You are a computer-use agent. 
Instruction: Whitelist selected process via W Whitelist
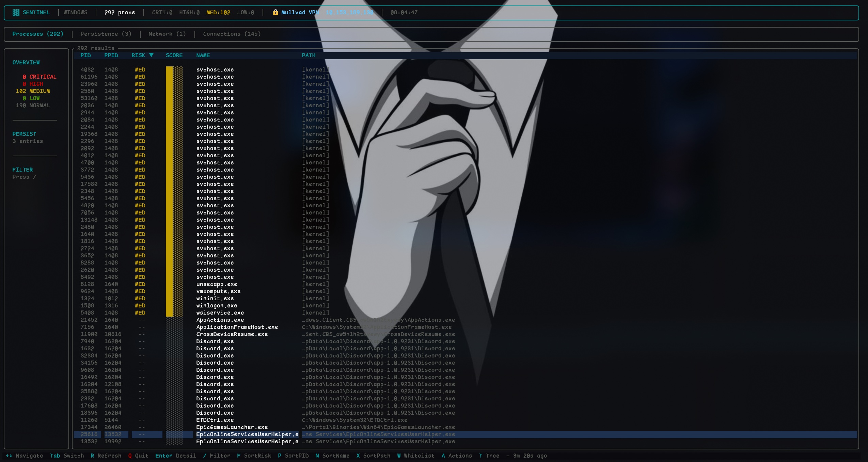pos(416,456)
